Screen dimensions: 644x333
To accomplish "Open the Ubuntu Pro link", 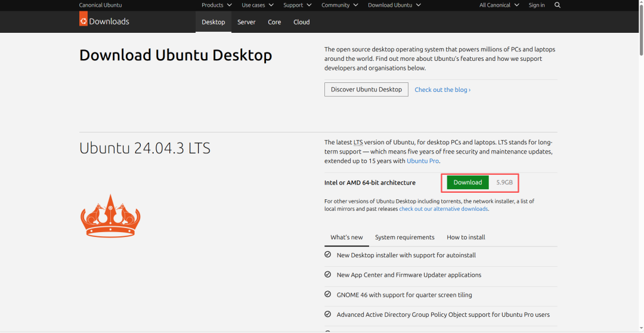I will coord(423,161).
